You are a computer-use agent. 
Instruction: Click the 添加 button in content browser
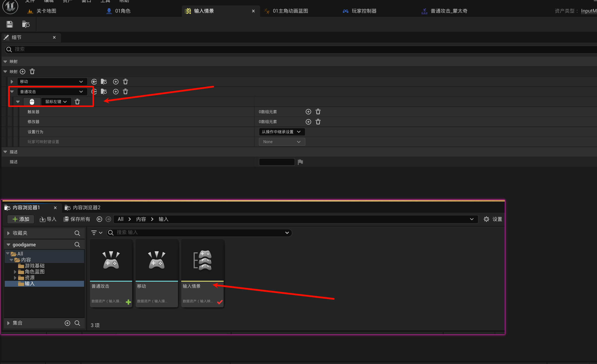click(21, 219)
